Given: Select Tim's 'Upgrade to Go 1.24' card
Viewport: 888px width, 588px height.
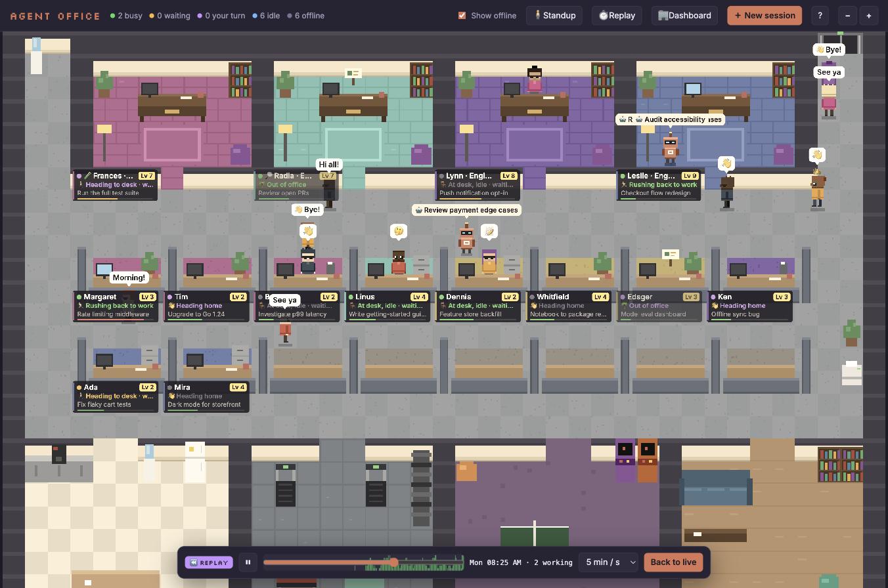Looking at the screenshot, I should click(x=206, y=306).
